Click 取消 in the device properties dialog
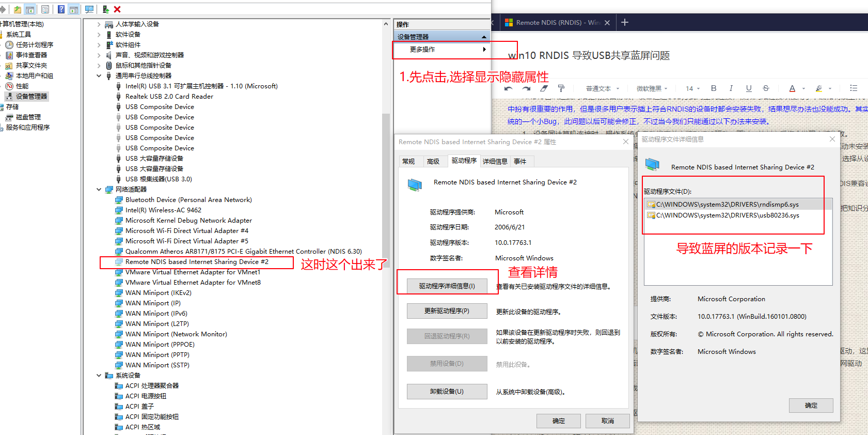 [608, 421]
